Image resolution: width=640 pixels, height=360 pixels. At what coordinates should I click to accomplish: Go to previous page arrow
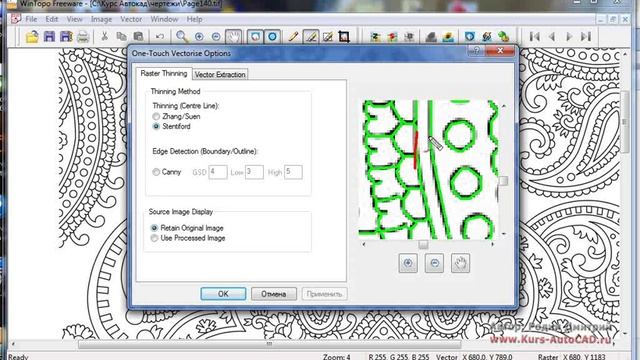click(x=551, y=37)
